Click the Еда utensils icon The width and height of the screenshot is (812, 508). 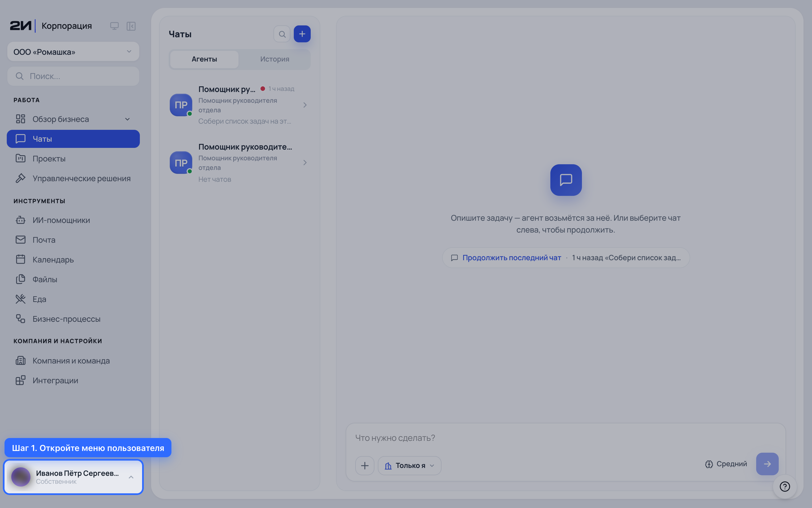(21, 299)
